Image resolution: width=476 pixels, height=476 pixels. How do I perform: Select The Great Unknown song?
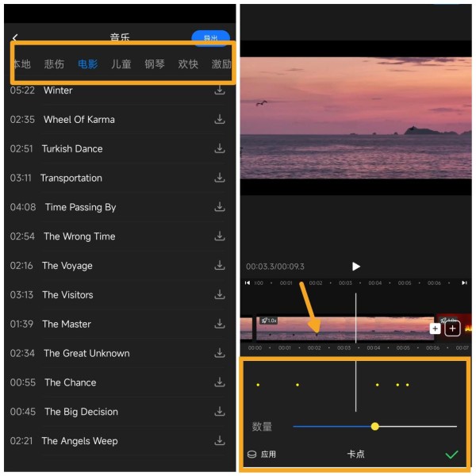(x=86, y=353)
